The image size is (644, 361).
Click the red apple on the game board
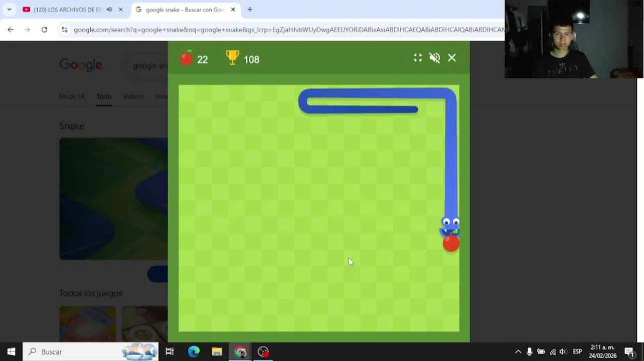[x=451, y=244]
